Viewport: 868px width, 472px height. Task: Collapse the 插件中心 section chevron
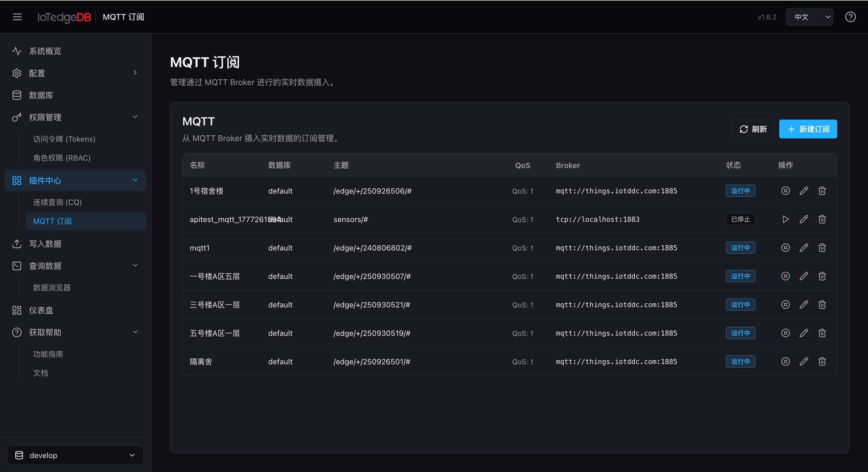(x=135, y=180)
